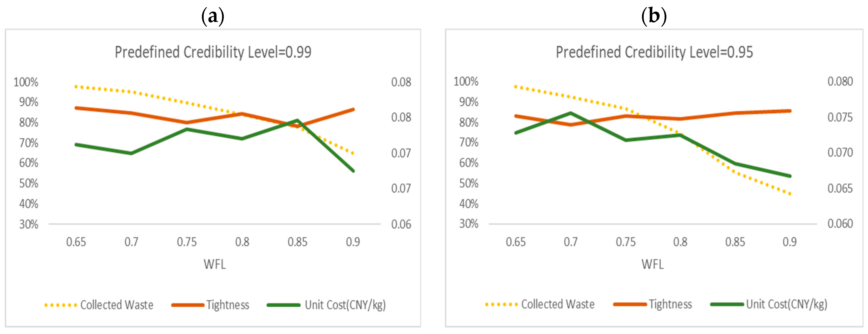Click the 'Collected Waste' legend text in chart (a)

pos(117,305)
